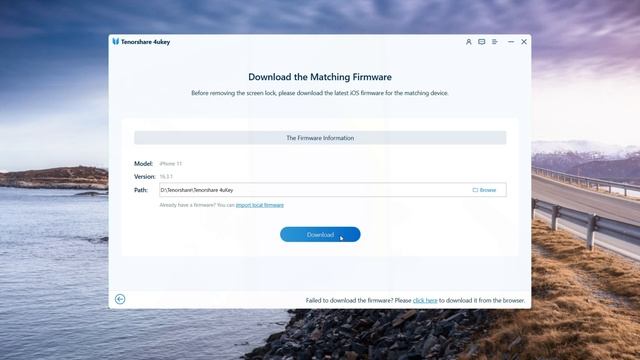Click the Model value iPhone 11
640x360 pixels.
[x=171, y=164]
